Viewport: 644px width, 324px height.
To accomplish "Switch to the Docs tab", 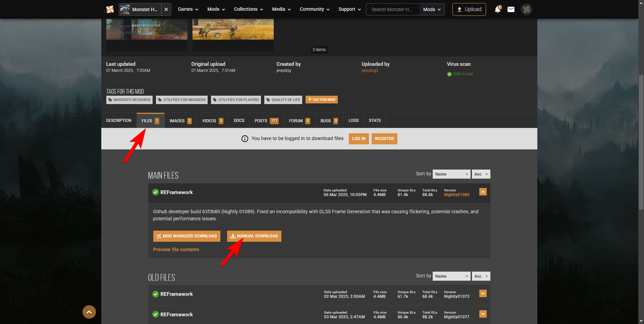I will [x=239, y=121].
